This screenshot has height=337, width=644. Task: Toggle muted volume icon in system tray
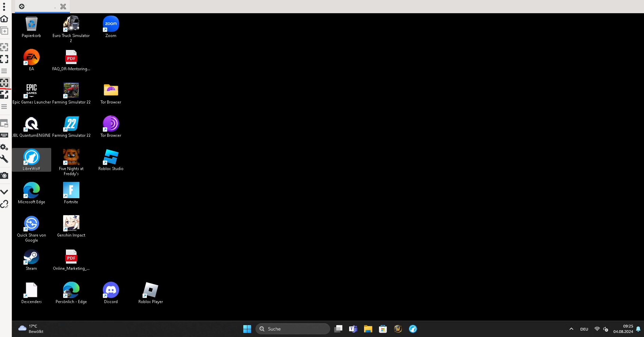point(606,329)
